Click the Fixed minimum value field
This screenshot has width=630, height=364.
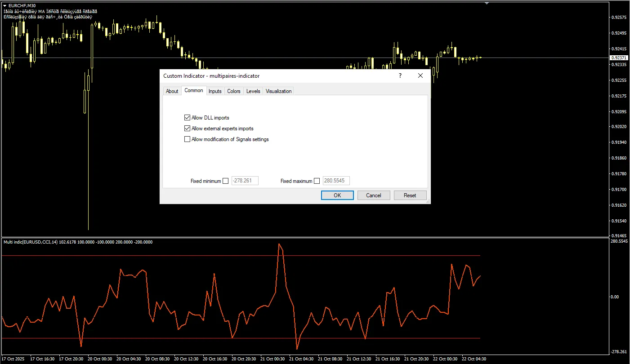tap(245, 181)
